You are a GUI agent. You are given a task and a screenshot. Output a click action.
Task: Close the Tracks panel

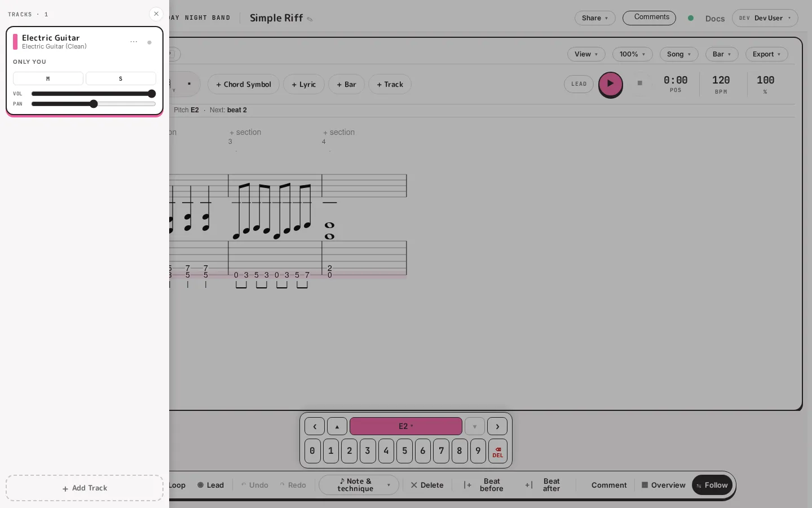(x=156, y=14)
